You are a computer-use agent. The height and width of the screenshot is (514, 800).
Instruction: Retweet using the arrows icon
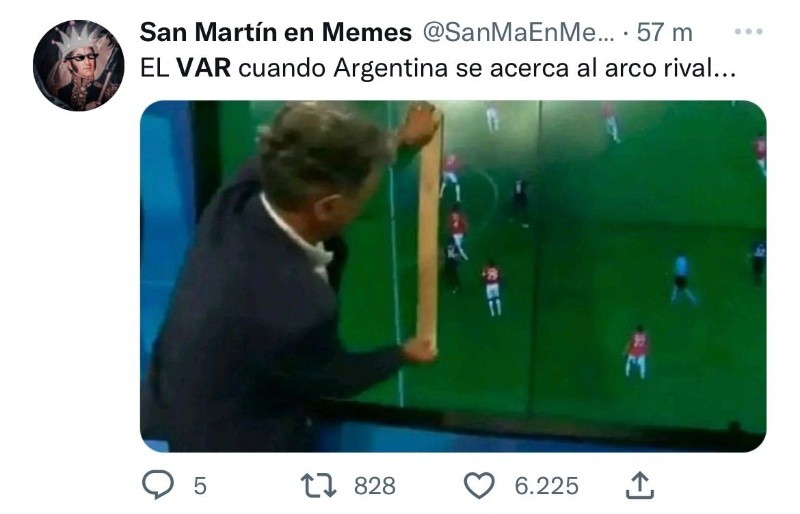point(318,485)
